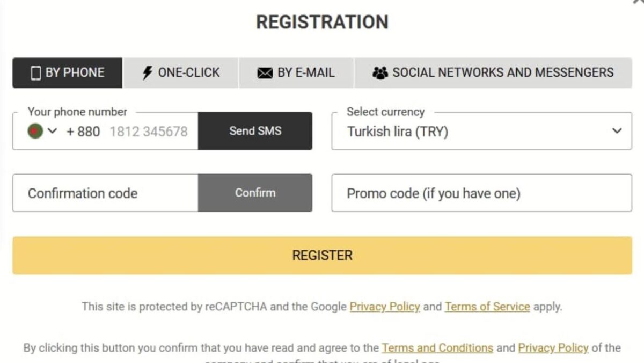The height and width of the screenshot is (363, 644).
Task: Expand the country code chevron
Action: [x=52, y=131]
